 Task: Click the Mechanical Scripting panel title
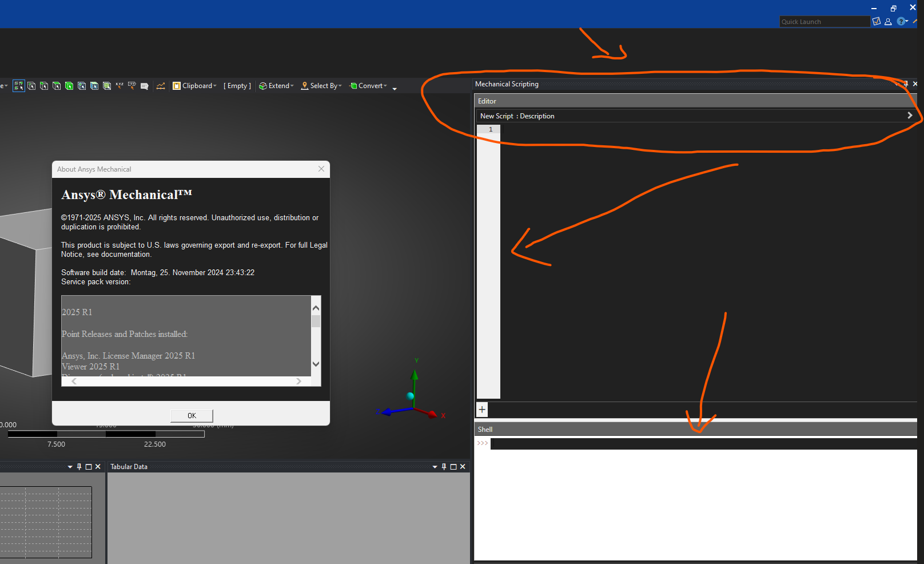507,84
